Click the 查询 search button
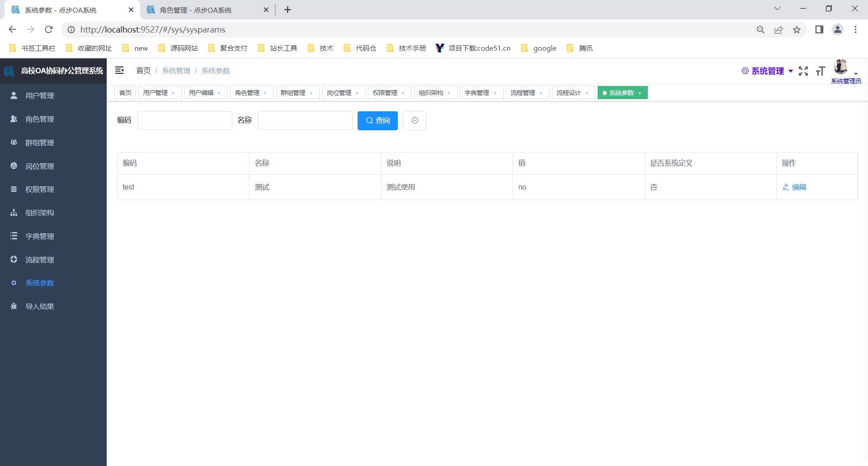The image size is (868, 466). tap(377, 120)
